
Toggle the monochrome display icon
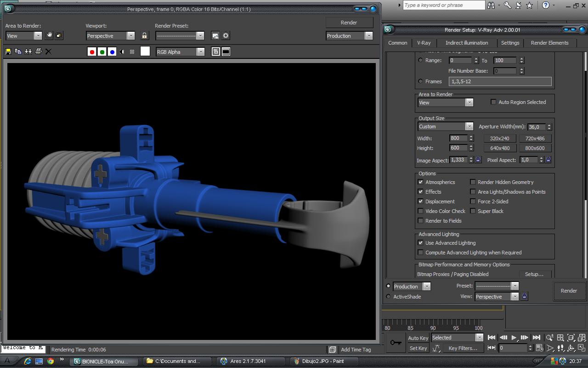[x=132, y=52]
